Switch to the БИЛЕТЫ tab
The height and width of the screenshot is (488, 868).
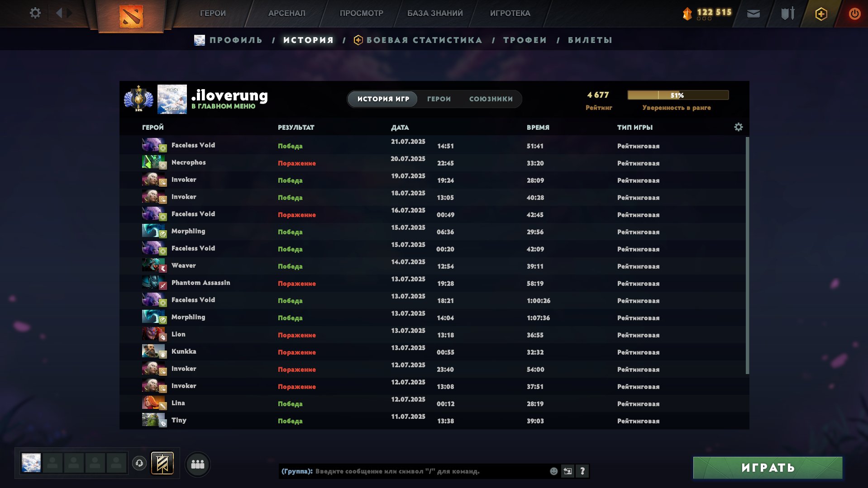590,40
